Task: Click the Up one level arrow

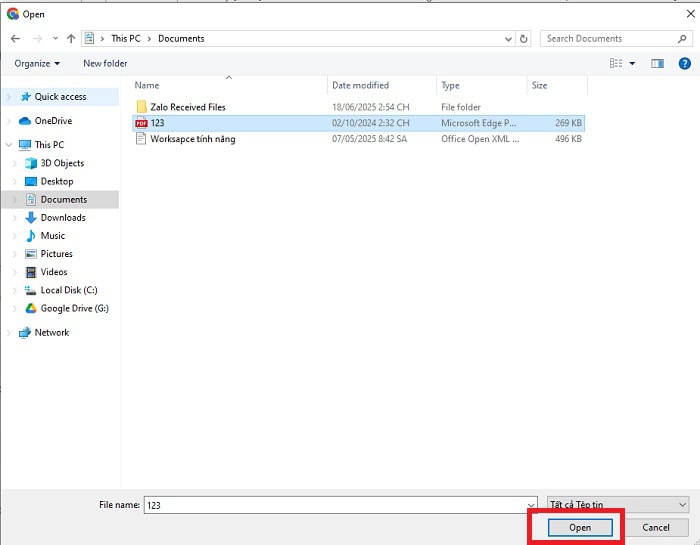Action: click(71, 39)
